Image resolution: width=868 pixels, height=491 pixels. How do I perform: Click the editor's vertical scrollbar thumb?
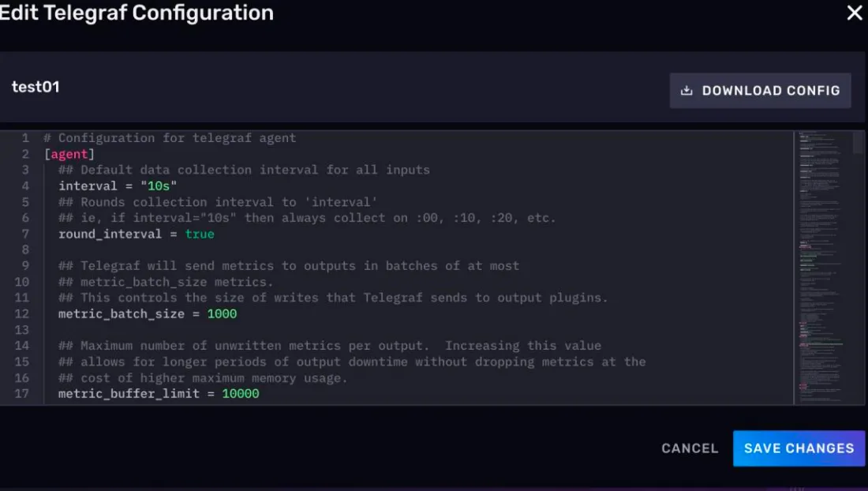pos(859,142)
